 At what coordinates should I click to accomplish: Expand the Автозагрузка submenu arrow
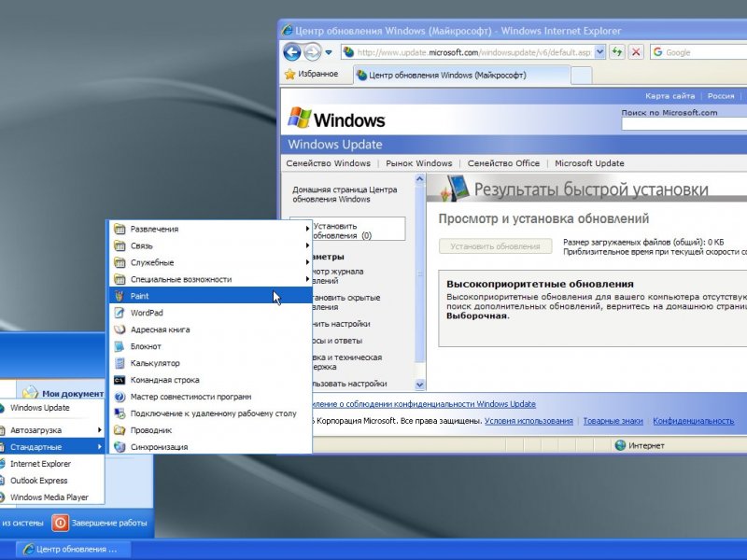100,430
